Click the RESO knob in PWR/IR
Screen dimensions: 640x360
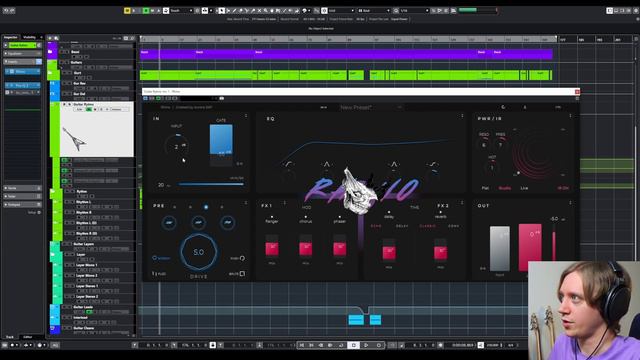coord(484,144)
